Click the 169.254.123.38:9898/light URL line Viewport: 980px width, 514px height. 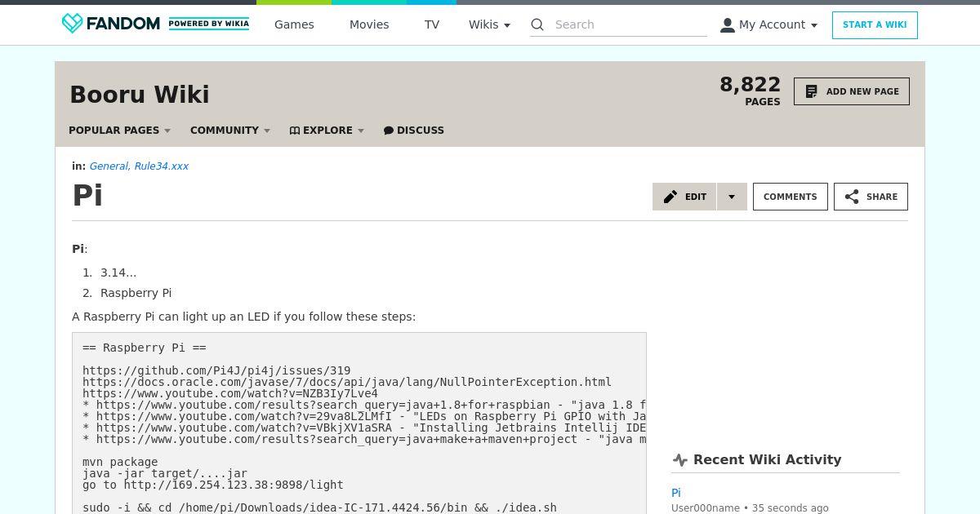pos(213,485)
